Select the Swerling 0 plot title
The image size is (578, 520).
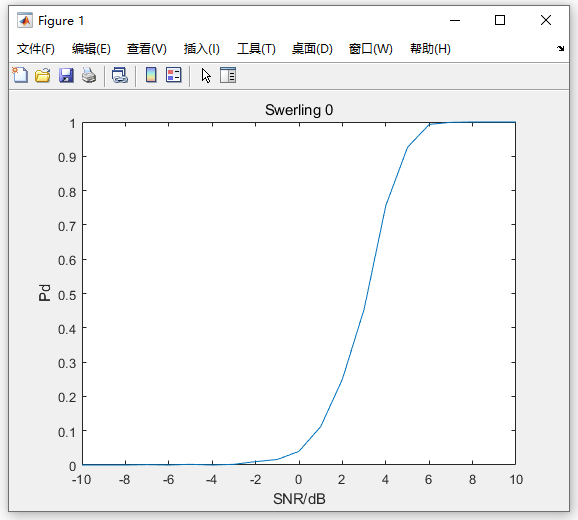299,110
